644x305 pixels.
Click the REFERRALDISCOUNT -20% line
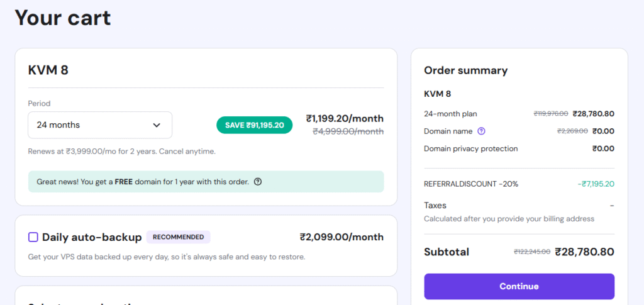tap(471, 184)
